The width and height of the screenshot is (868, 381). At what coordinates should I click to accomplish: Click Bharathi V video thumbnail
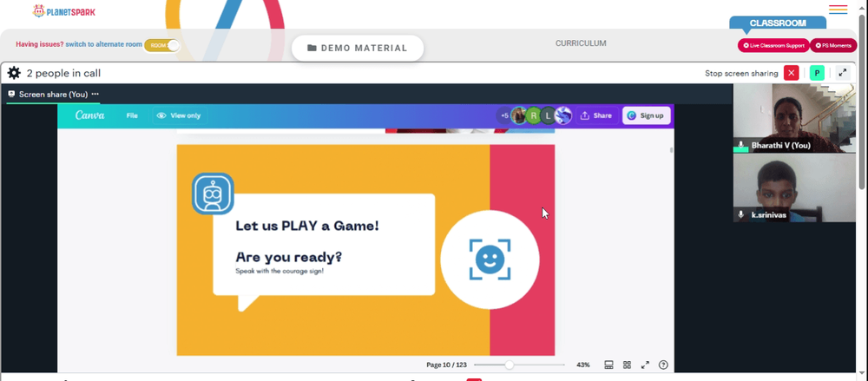794,118
